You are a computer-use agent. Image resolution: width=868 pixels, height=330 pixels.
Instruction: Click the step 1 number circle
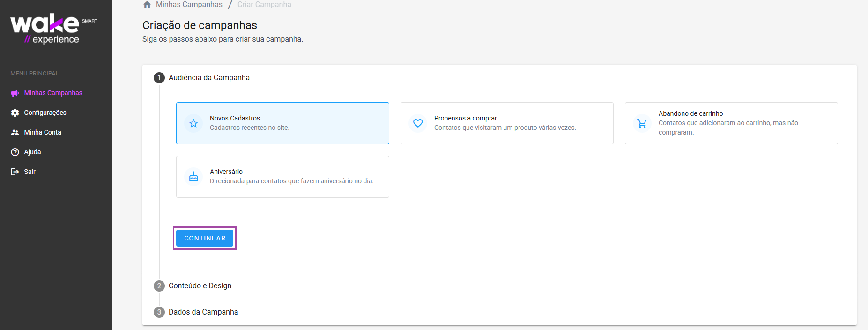[x=159, y=78]
